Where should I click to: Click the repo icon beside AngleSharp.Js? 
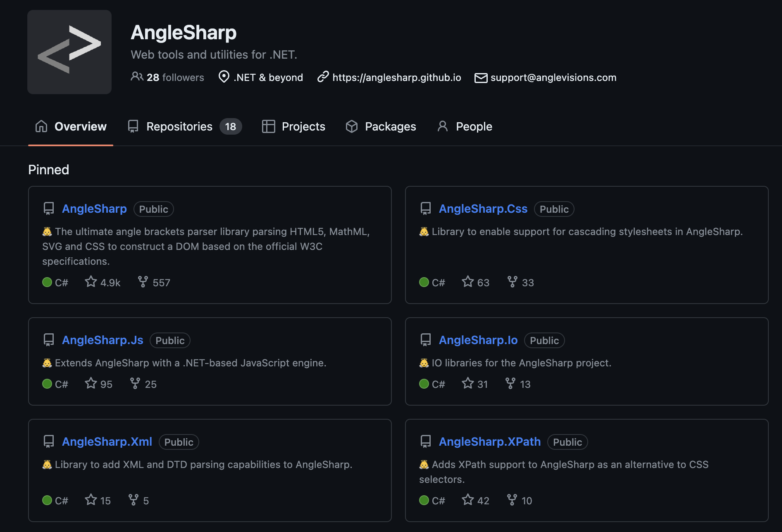[49, 340]
